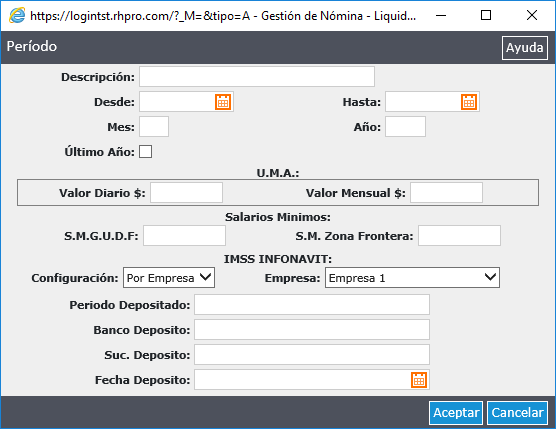Image resolution: width=556 pixels, height=429 pixels.
Task: Click into the Mes field
Action: 154,127
